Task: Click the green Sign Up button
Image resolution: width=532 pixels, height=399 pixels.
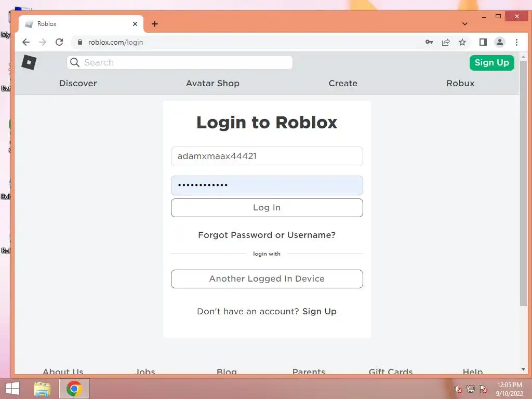Action: [491, 63]
